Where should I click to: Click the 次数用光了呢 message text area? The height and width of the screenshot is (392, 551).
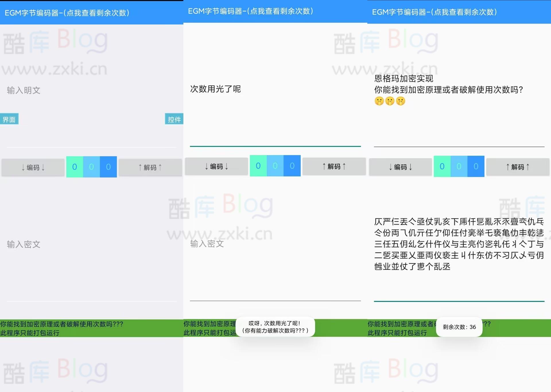coord(215,89)
